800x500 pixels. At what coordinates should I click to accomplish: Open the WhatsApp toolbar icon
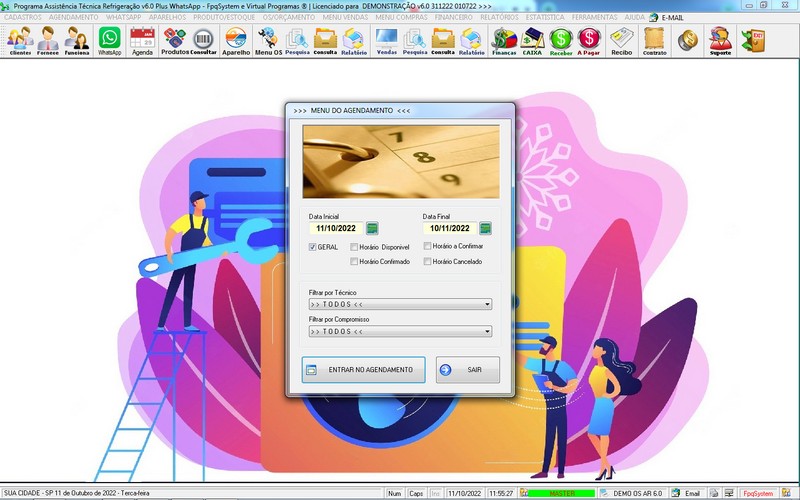109,40
